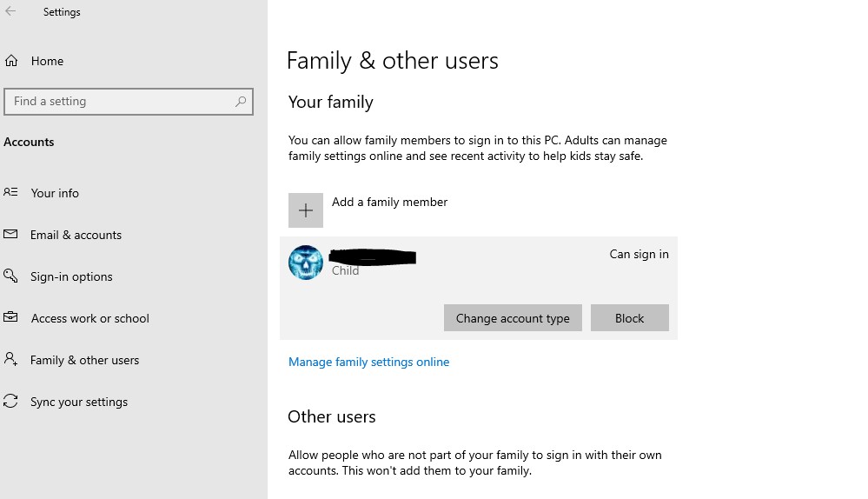Click the Sync your settings arrows icon
The height and width of the screenshot is (499, 868).
(x=10, y=402)
